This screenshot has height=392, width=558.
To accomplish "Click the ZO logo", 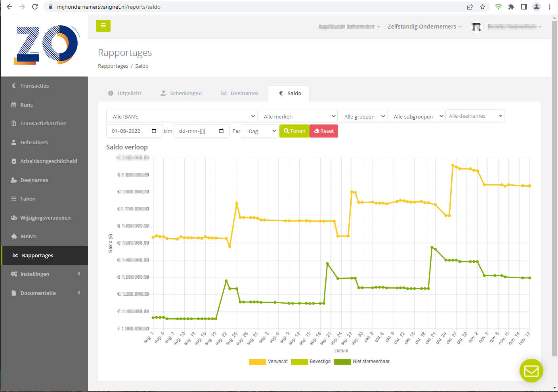I will click(47, 45).
